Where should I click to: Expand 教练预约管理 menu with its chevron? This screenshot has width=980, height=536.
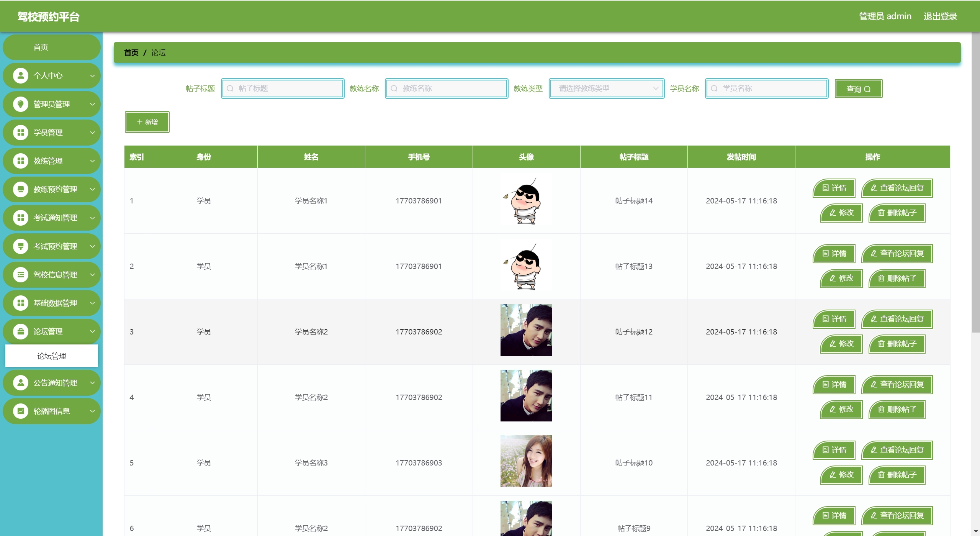coord(92,189)
